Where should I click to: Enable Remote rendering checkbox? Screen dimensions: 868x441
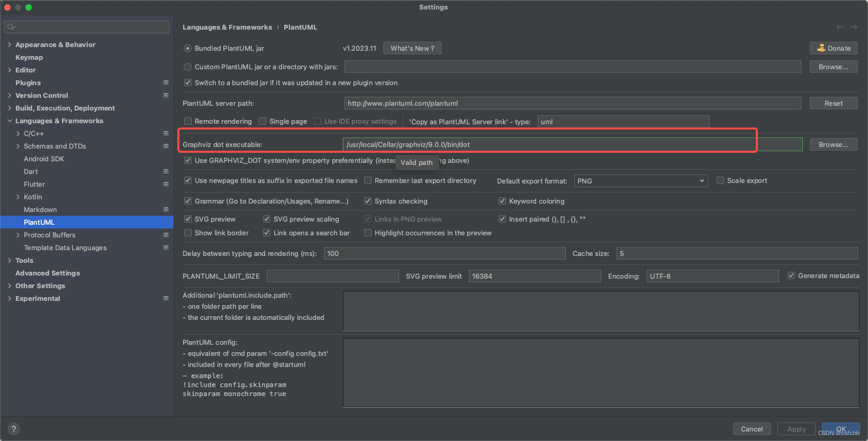(x=187, y=121)
